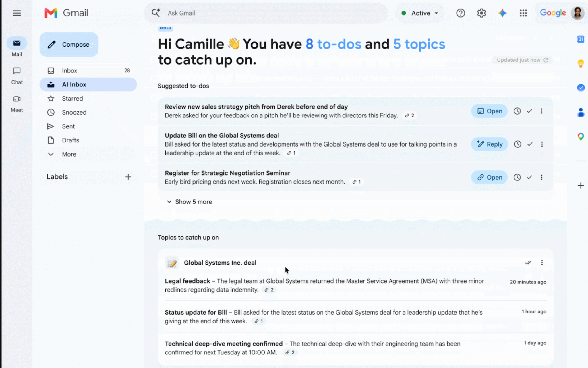Go to the Inbox folder
Viewport: 588px width, 368px height.
88,70
